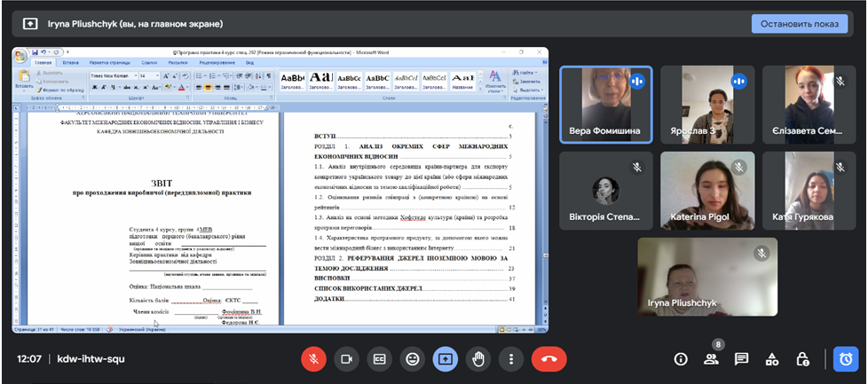Select Єлізавета Сем... video tile
The width and height of the screenshot is (868, 384).
tap(809, 105)
